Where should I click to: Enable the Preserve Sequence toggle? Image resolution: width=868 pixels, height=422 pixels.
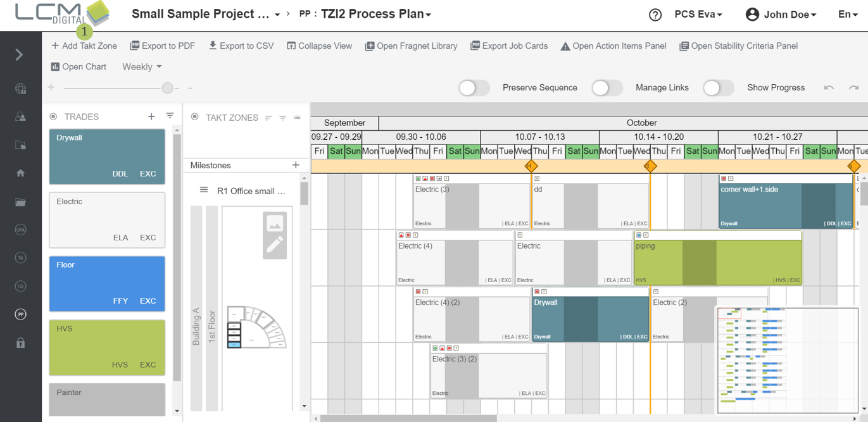click(x=474, y=88)
